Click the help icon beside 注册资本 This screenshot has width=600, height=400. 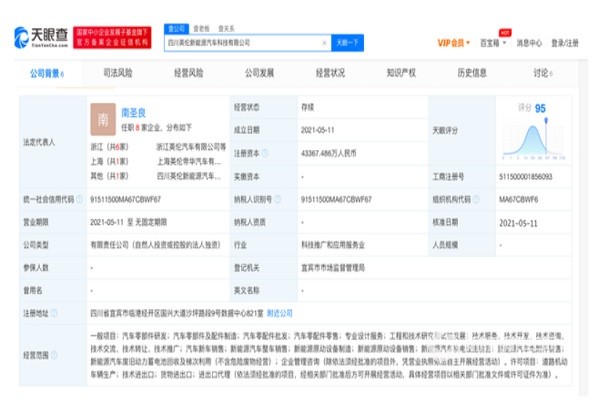265,153
